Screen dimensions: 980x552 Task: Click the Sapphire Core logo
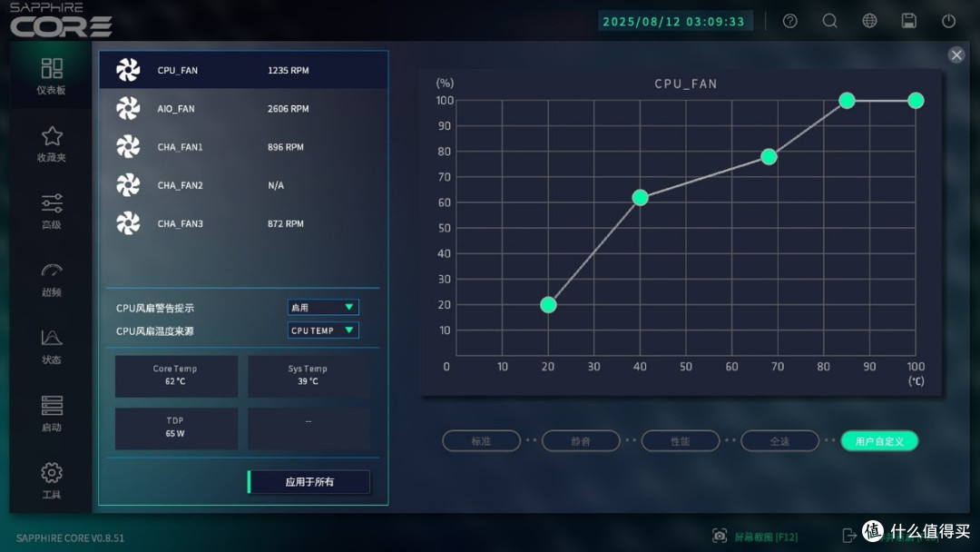tap(61, 20)
